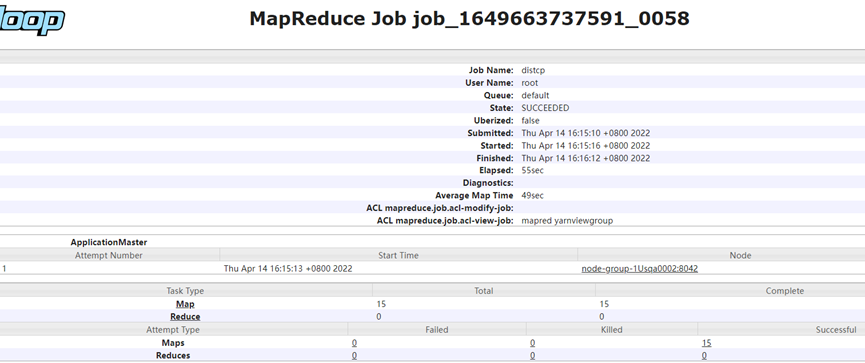Viewport: 865px width, 363px height.
Task: Open the Reduce task type link
Action: pos(185,317)
